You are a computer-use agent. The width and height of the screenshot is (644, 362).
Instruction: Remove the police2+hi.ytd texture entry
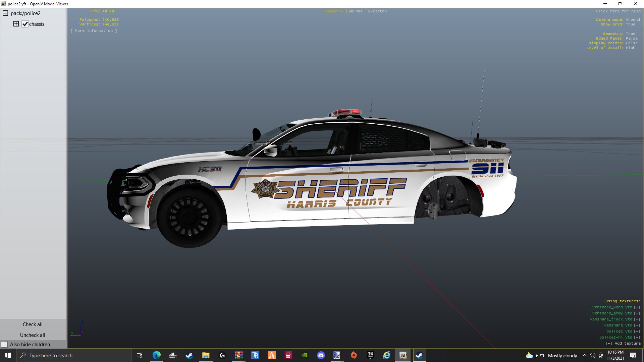pos(637,338)
